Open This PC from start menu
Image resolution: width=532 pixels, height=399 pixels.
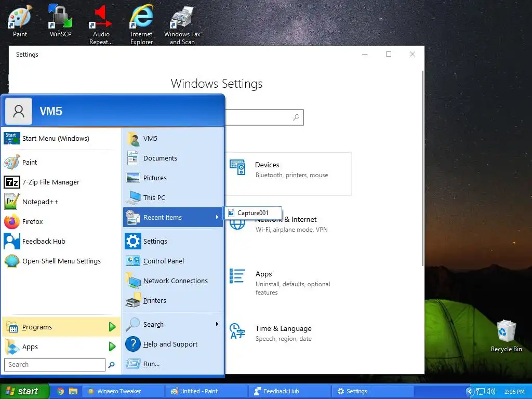173,197
